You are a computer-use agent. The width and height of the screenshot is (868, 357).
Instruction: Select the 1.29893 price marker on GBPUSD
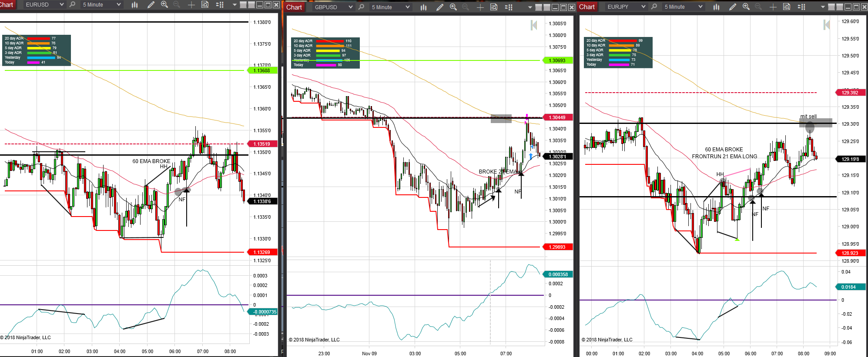[x=558, y=247]
